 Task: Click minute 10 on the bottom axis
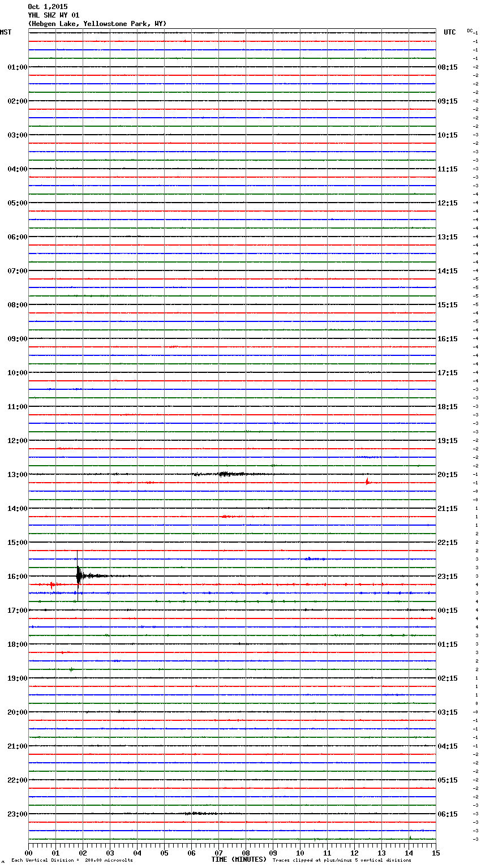[300, 852]
